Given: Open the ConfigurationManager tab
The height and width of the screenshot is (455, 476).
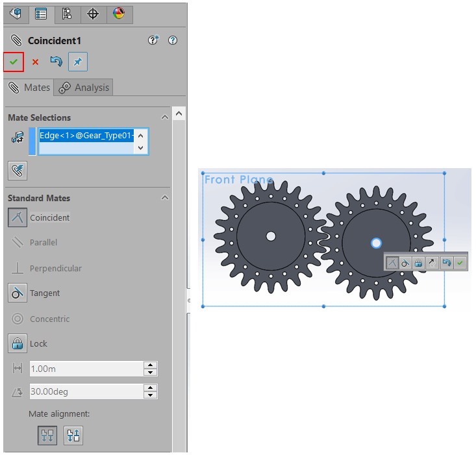Looking at the screenshot, I should point(67,14).
